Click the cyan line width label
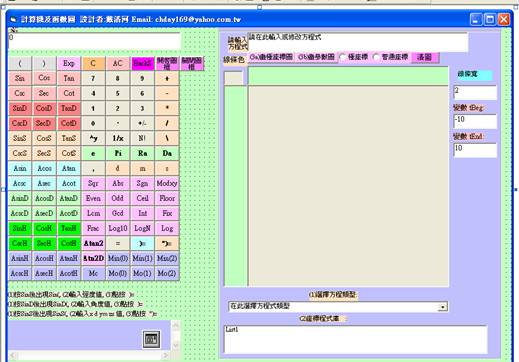This screenshot has height=362, width=519. pyautogui.click(x=475, y=74)
